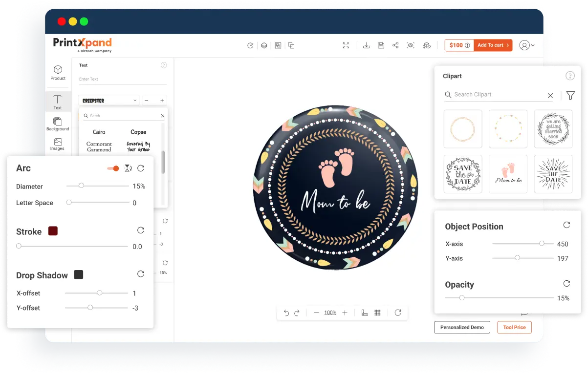Click the download icon in top toolbar
The width and height of the screenshot is (588, 374).
point(367,45)
